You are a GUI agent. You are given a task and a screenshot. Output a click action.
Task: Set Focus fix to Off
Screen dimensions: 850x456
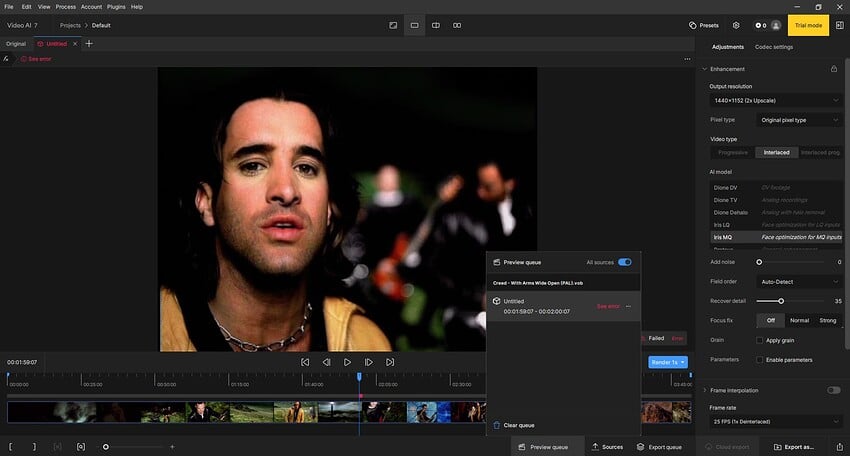[x=771, y=320]
